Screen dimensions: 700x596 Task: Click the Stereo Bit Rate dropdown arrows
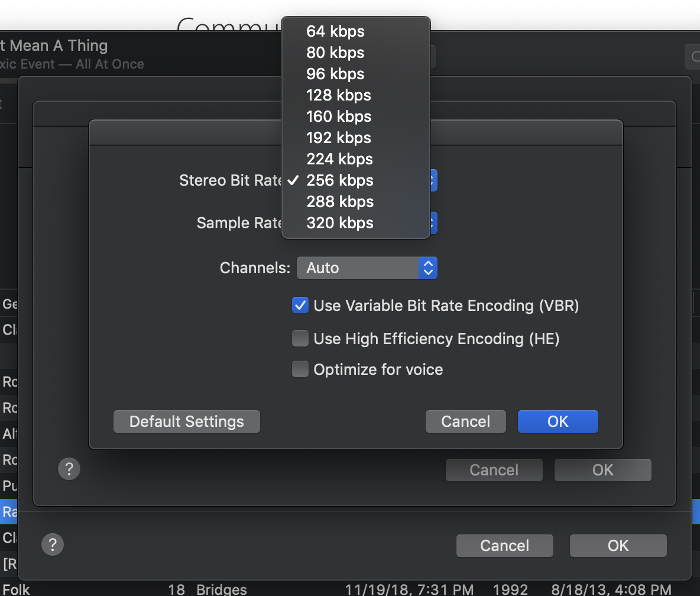coord(432,180)
